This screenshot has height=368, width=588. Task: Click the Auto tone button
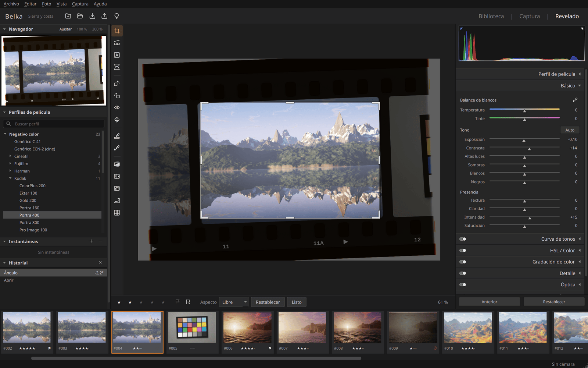(x=570, y=130)
